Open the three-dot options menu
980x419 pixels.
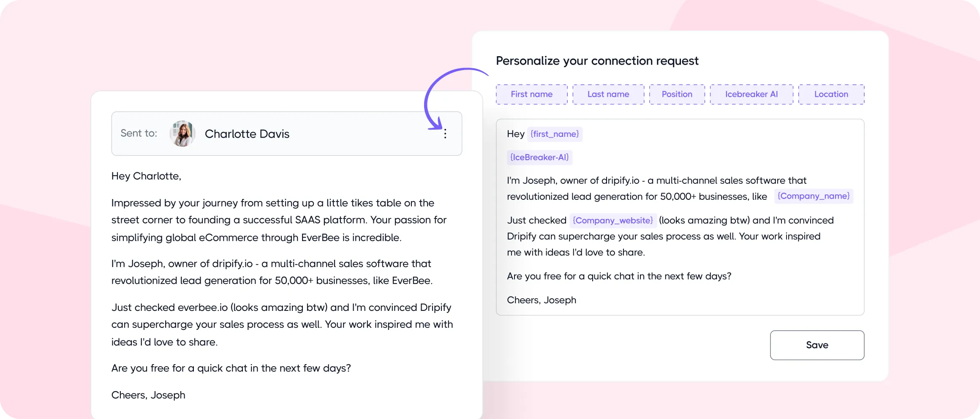pyautogui.click(x=445, y=134)
